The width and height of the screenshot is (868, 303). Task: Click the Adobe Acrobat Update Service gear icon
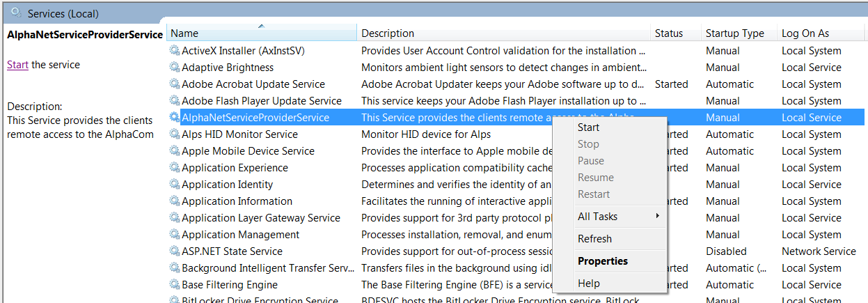(175, 84)
